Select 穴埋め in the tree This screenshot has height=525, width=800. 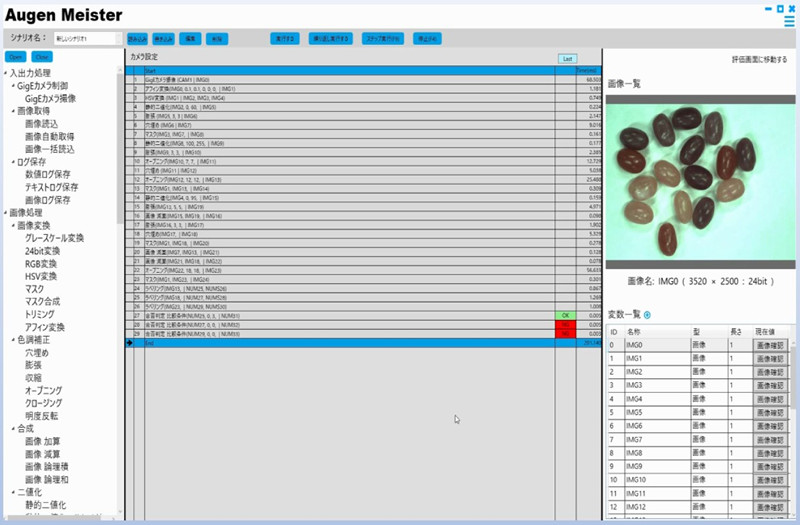37,353
